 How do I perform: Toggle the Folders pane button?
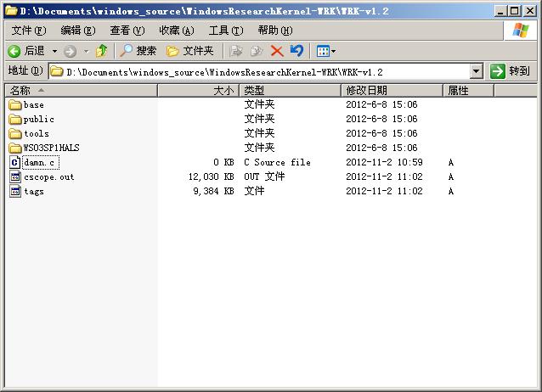tap(189, 51)
